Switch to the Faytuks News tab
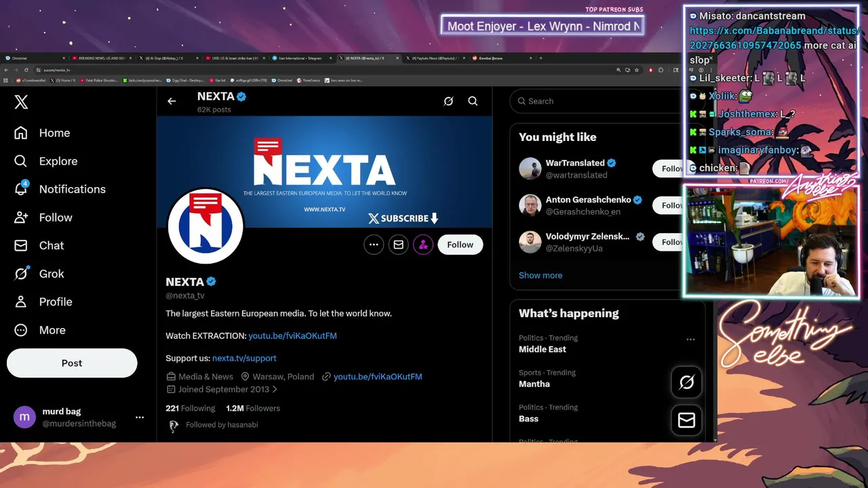Screen dimensions: 868x488 point(435,58)
